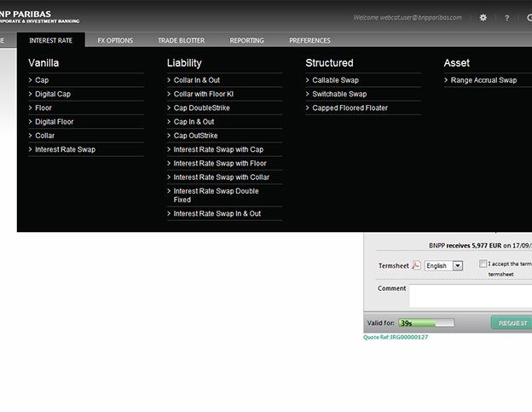532x412 pixels.
Task: Click the Vanilla column heading
Action: pos(43,63)
